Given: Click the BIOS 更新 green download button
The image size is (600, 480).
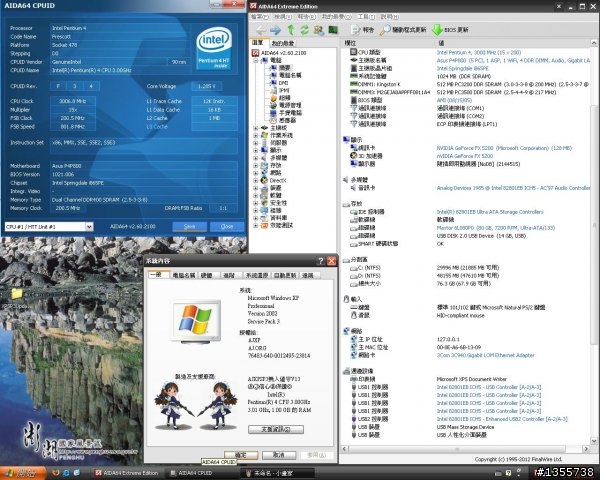Looking at the screenshot, I should point(450,30).
